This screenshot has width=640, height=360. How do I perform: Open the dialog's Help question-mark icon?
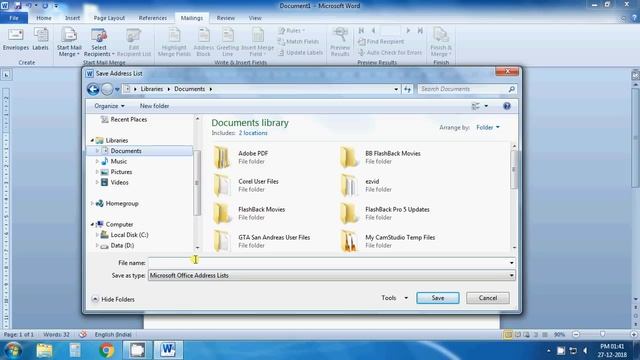(507, 106)
